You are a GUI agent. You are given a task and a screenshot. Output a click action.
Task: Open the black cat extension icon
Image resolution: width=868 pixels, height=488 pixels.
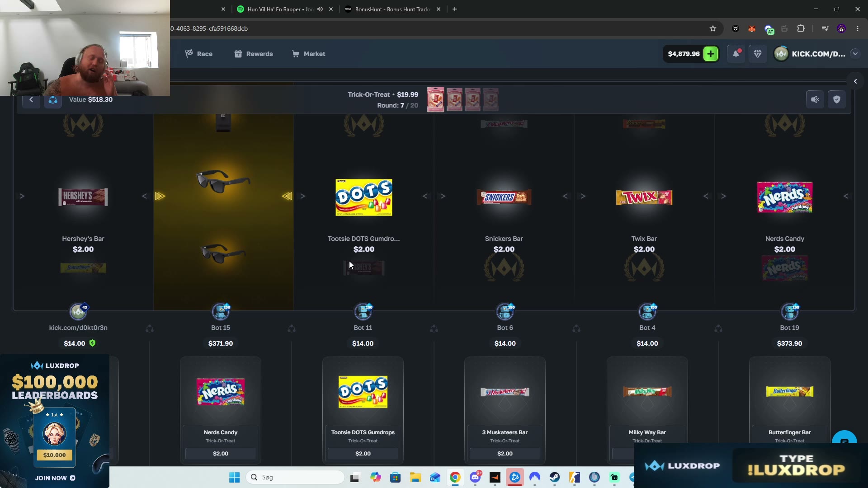click(736, 28)
